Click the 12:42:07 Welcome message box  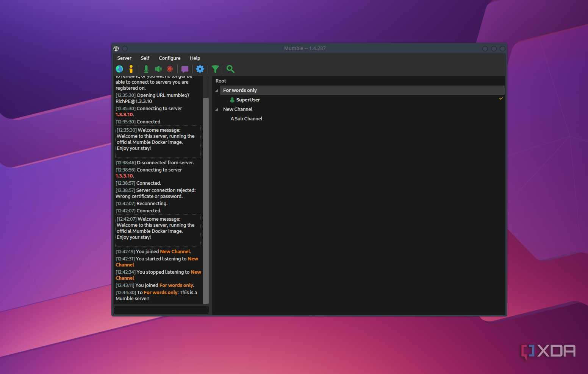point(158,231)
